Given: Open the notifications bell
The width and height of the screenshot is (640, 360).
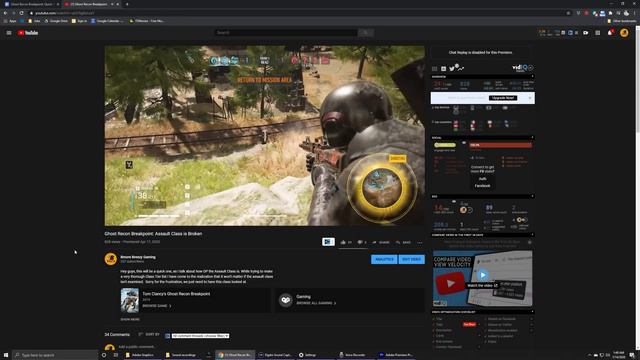Looking at the screenshot, I should (x=610, y=33).
